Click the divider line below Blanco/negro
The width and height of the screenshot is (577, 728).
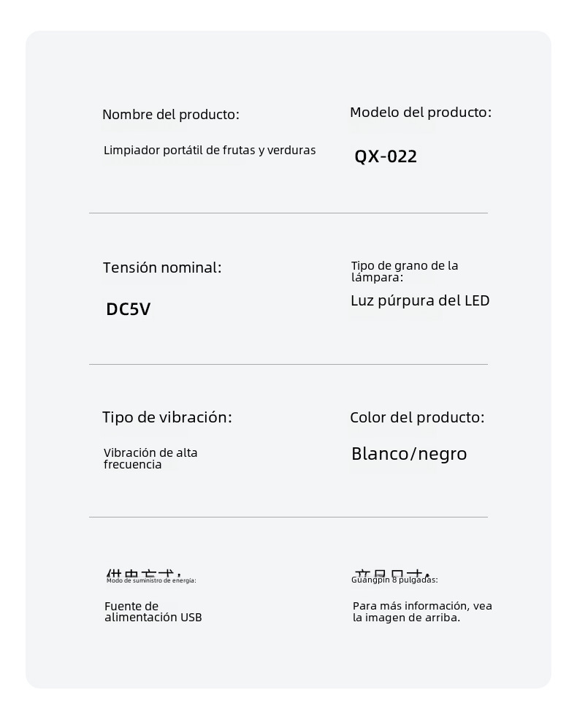288,517
